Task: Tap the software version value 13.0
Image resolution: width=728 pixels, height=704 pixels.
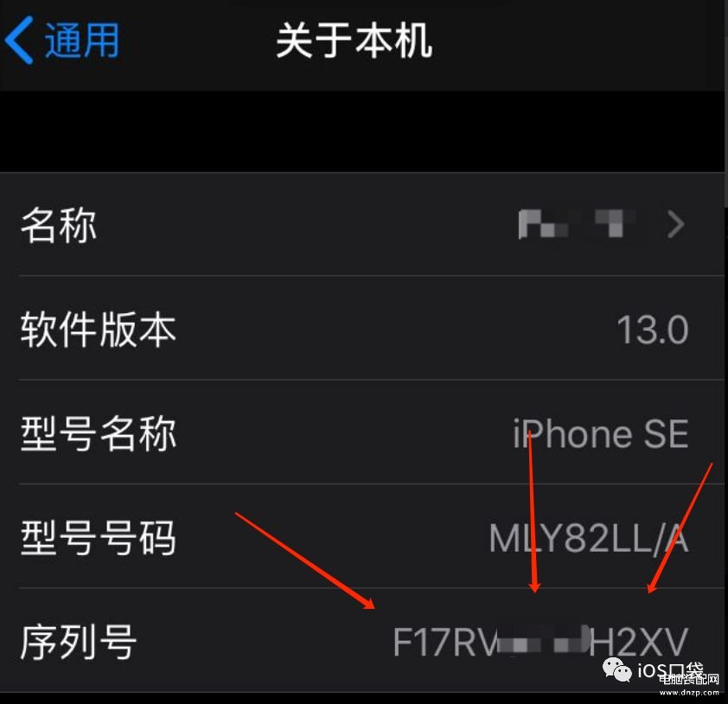Action: 652,330
